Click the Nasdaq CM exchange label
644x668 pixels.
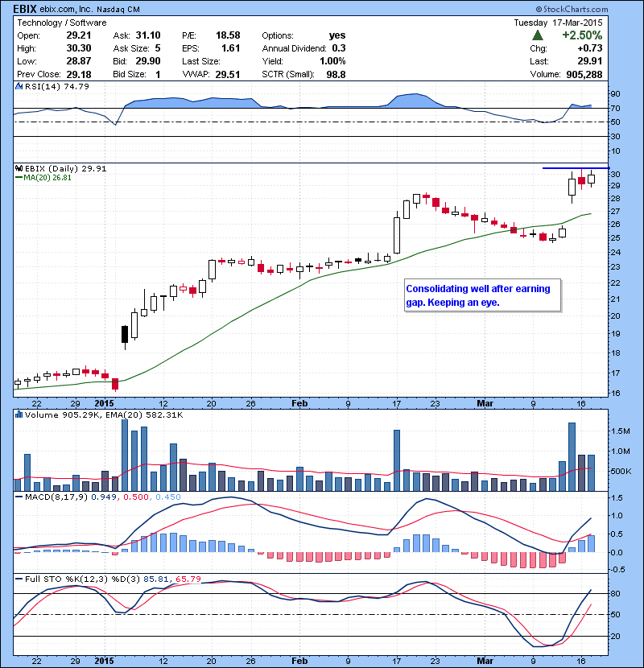tap(118, 10)
